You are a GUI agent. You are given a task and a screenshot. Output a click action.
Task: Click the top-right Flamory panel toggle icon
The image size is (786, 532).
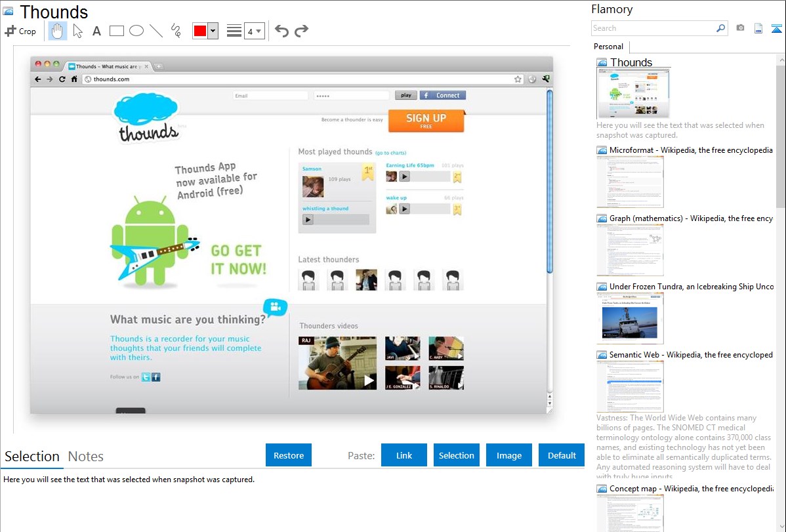click(776, 28)
